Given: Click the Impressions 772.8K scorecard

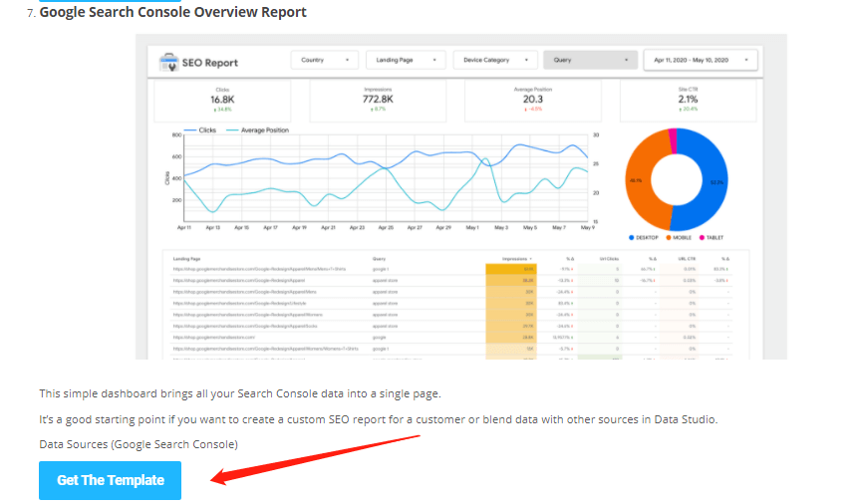Looking at the screenshot, I should 378,101.
